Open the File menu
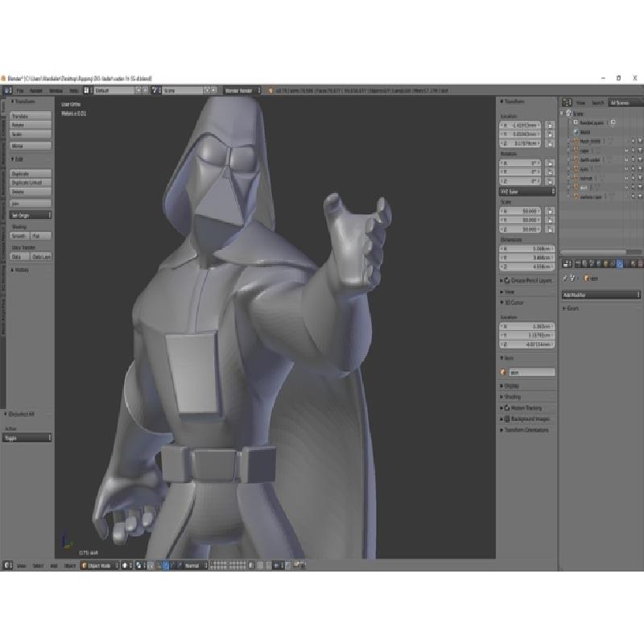 click(x=20, y=91)
